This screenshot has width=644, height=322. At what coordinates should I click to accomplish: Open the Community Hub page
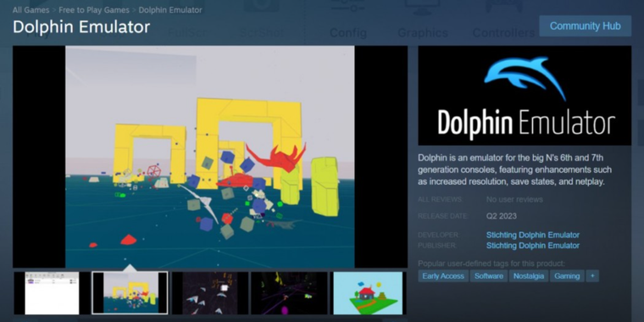click(x=585, y=26)
